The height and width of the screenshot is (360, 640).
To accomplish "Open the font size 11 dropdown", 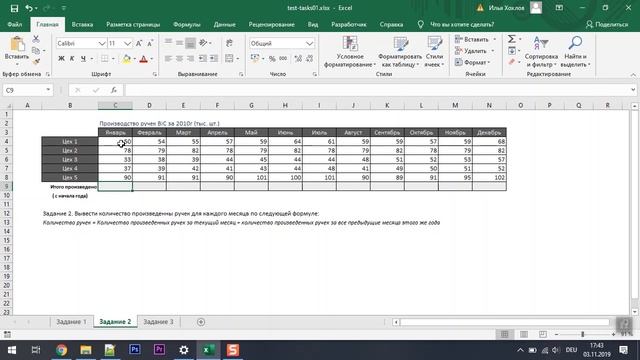I will click(127, 43).
